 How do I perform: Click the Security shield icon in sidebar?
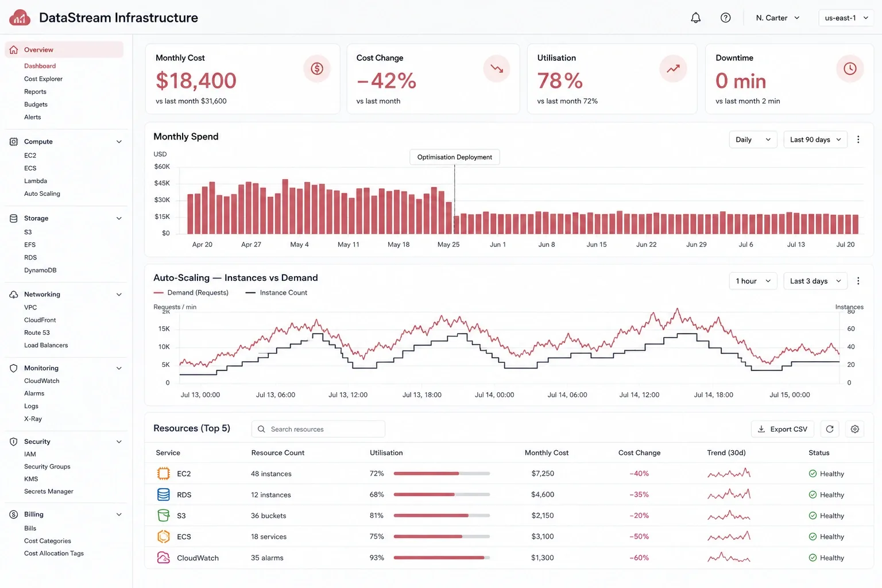click(x=14, y=442)
